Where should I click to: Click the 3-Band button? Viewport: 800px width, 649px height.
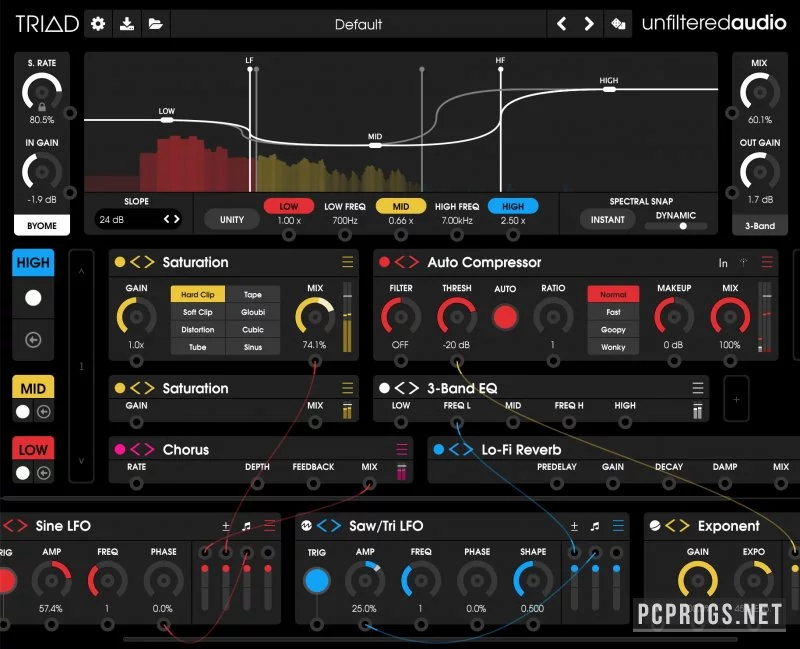coord(760,226)
